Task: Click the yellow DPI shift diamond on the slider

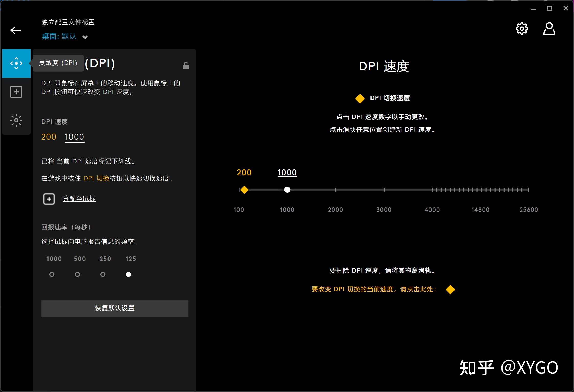Action: pyautogui.click(x=244, y=190)
